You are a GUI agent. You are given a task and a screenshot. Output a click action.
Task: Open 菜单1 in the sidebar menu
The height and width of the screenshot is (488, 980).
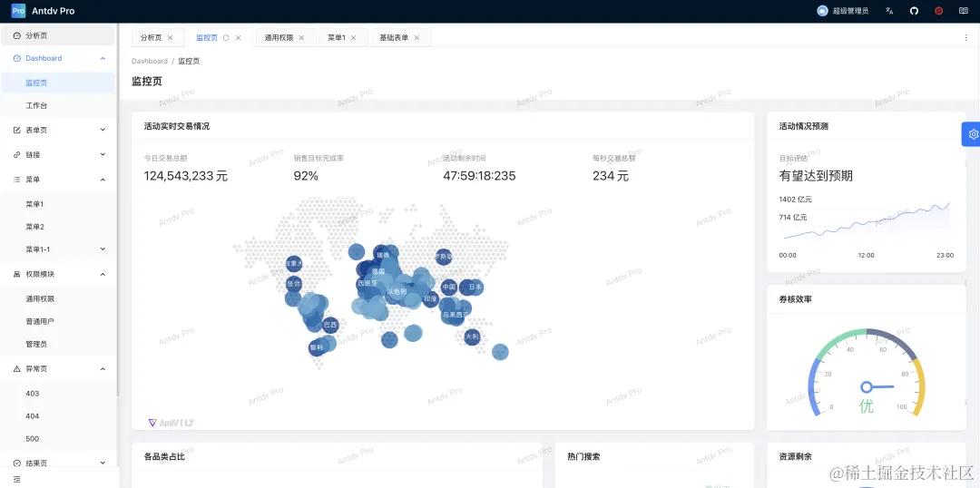click(x=58, y=204)
